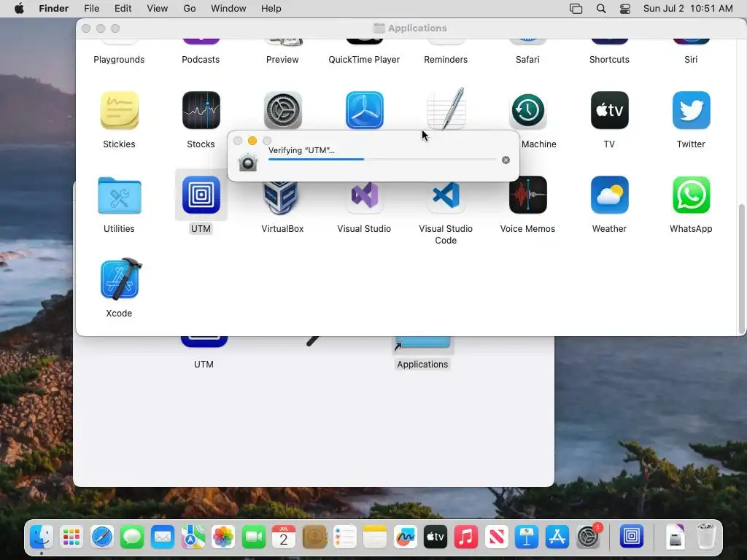
Task: Open Apple TV from the Dock
Action: click(x=436, y=537)
